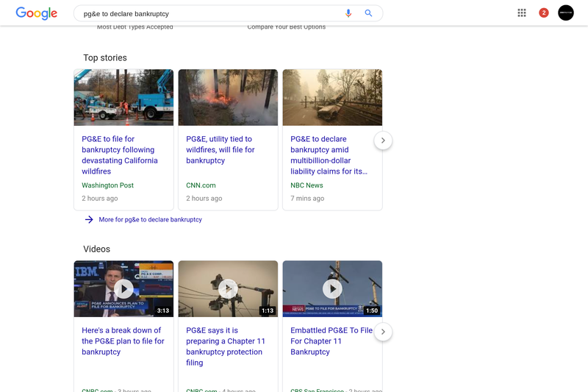Open CNN story PG&E utility tied to wildfires
Viewport: 588px width, 392px height.
click(220, 150)
